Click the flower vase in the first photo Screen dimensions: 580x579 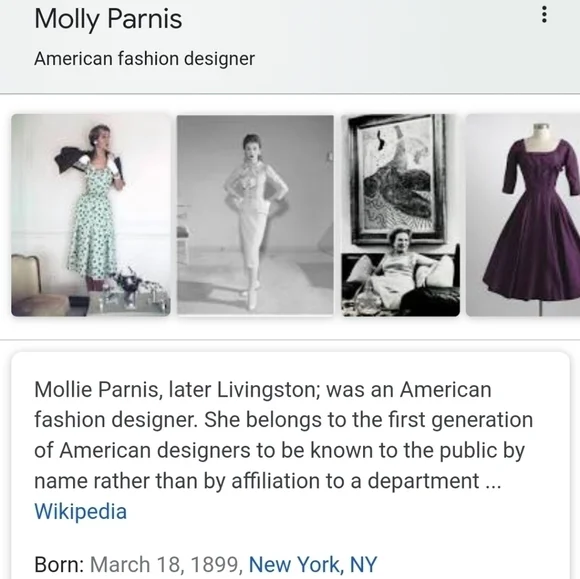128,287
